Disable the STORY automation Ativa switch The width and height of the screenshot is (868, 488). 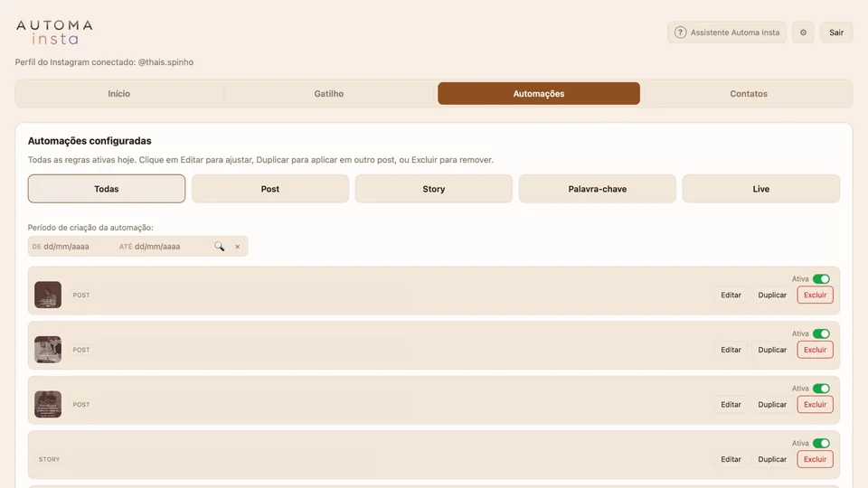[821, 443]
